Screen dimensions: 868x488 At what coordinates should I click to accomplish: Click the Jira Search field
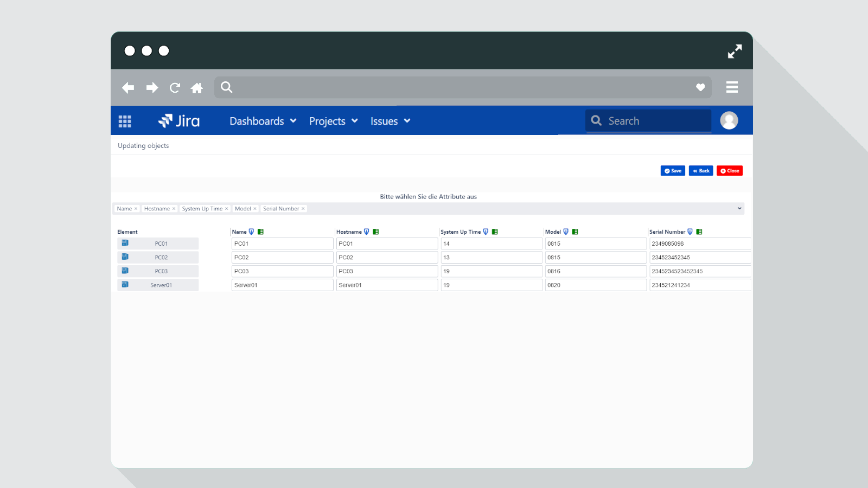tap(648, 121)
